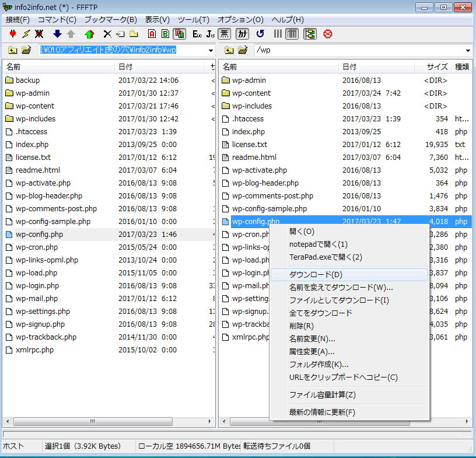The image size is (476, 458).
Task: Click local pane scroll-right arrow
Action: tap(209, 421)
